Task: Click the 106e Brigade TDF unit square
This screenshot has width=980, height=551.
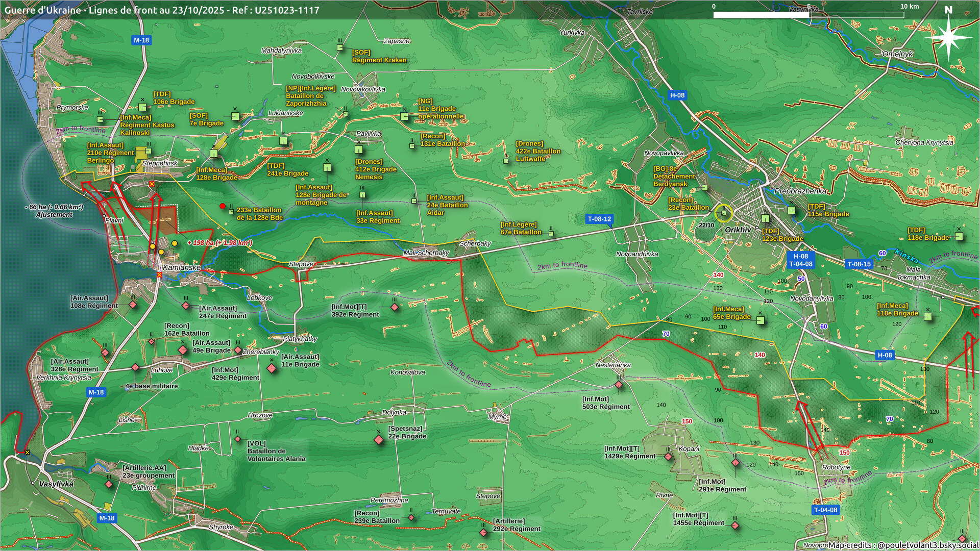Action: [x=142, y=107]
